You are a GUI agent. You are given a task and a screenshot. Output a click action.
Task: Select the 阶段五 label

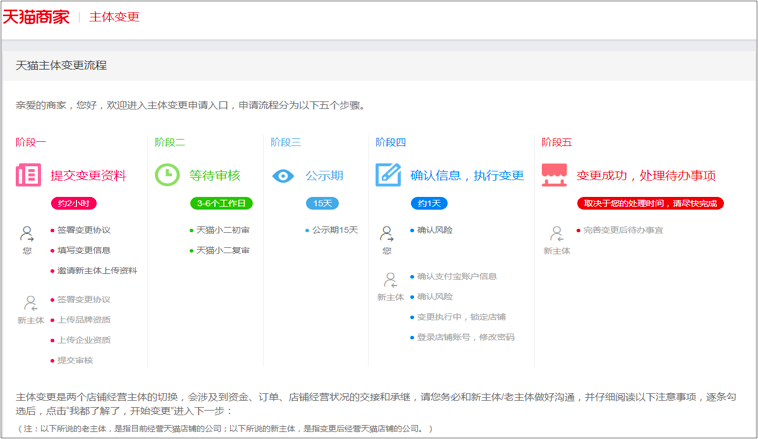[x=556, y=142]
